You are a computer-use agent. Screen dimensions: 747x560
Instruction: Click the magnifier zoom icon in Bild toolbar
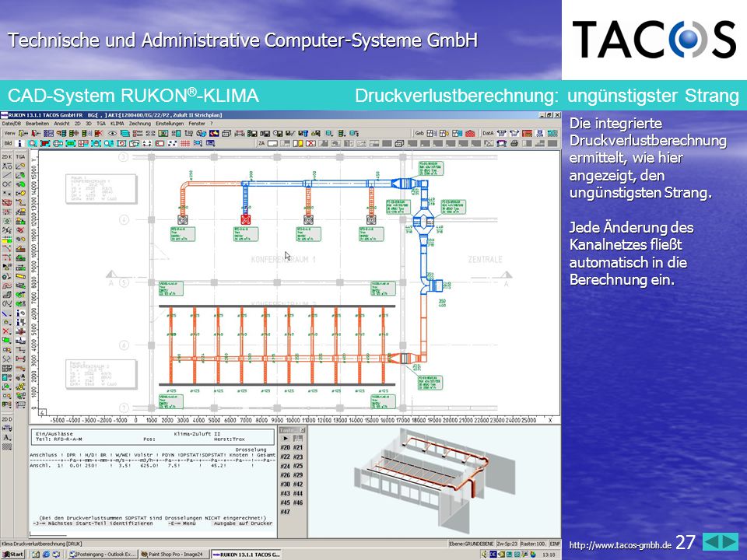(33, 143)
